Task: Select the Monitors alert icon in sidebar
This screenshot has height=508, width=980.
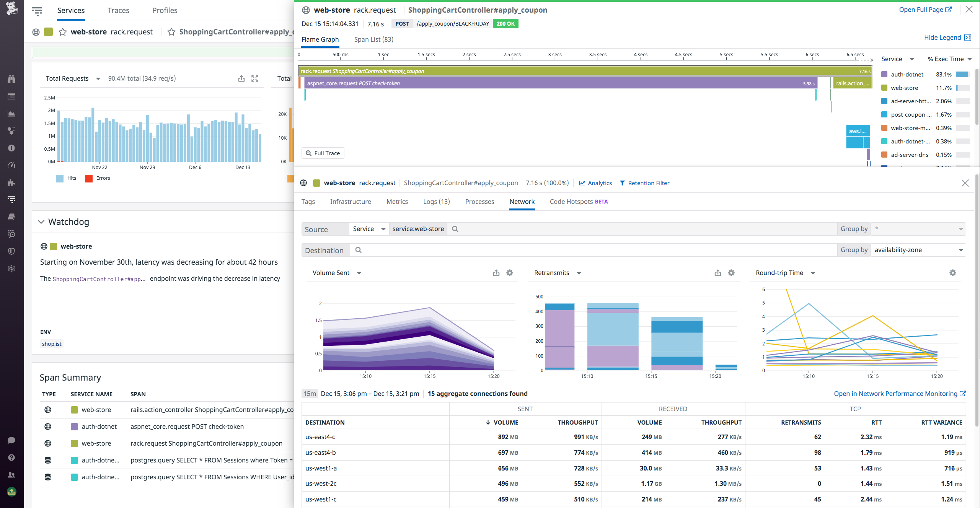Action: pyautogui.click(x=11, y=148)
